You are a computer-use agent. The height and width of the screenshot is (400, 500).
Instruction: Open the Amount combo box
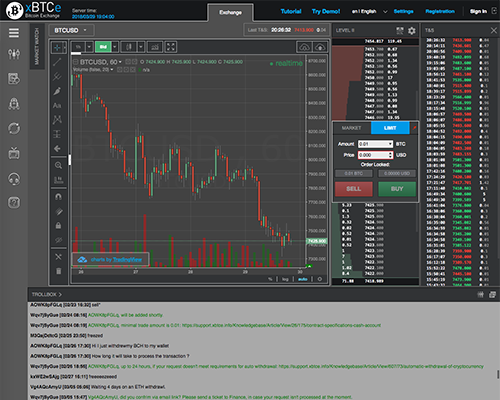pyautogui.click(x=375, y=144)
